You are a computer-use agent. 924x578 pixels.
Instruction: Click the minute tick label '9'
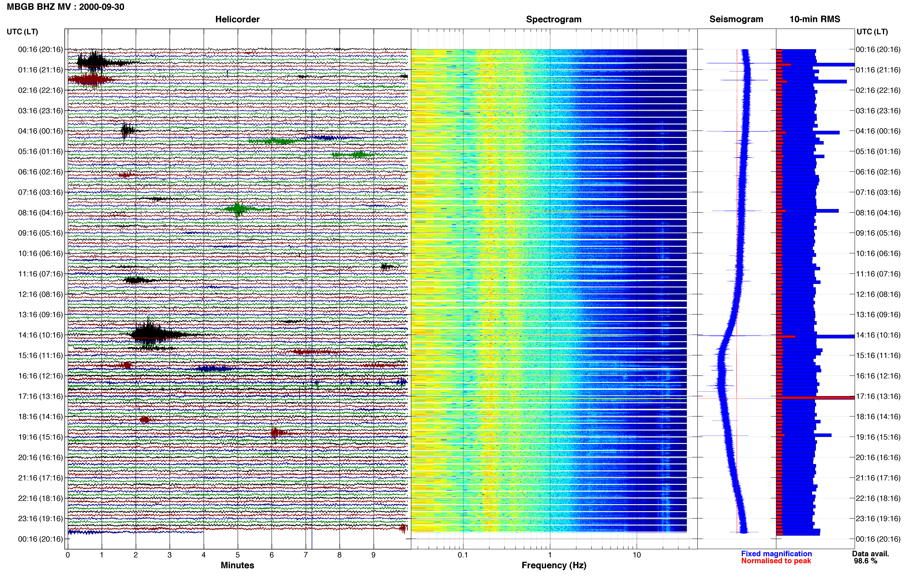pyautogui.click(x=373, y=555)
